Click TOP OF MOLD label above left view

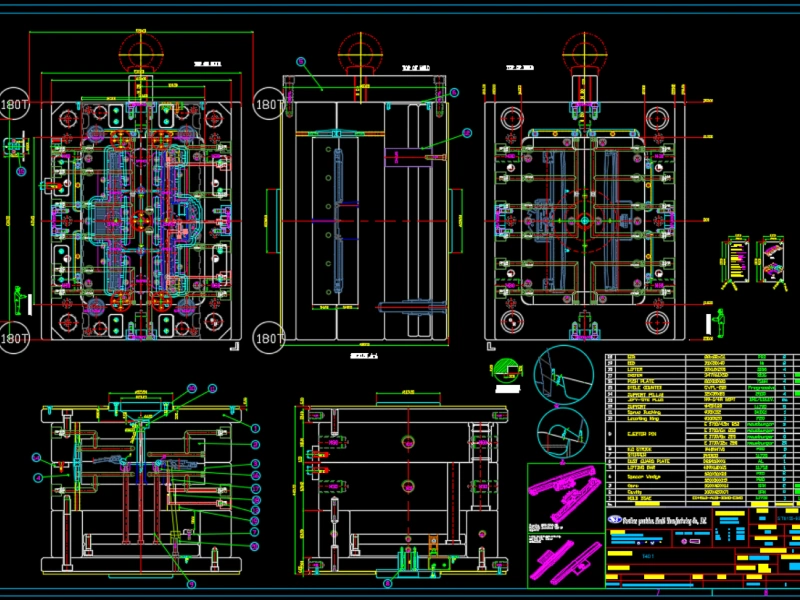[x=207, y=64]
